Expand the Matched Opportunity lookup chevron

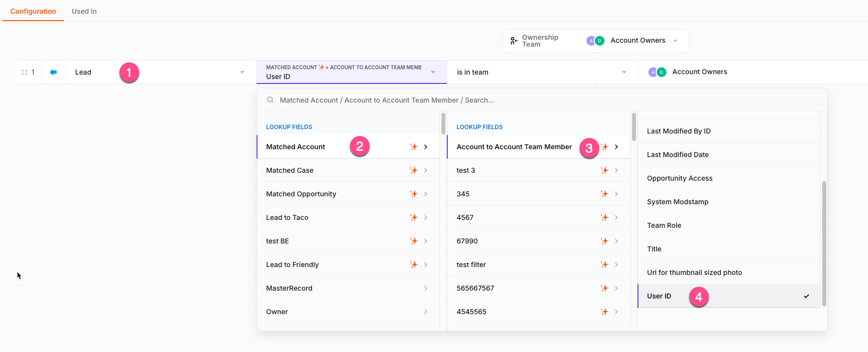click(x=426, y=194)
